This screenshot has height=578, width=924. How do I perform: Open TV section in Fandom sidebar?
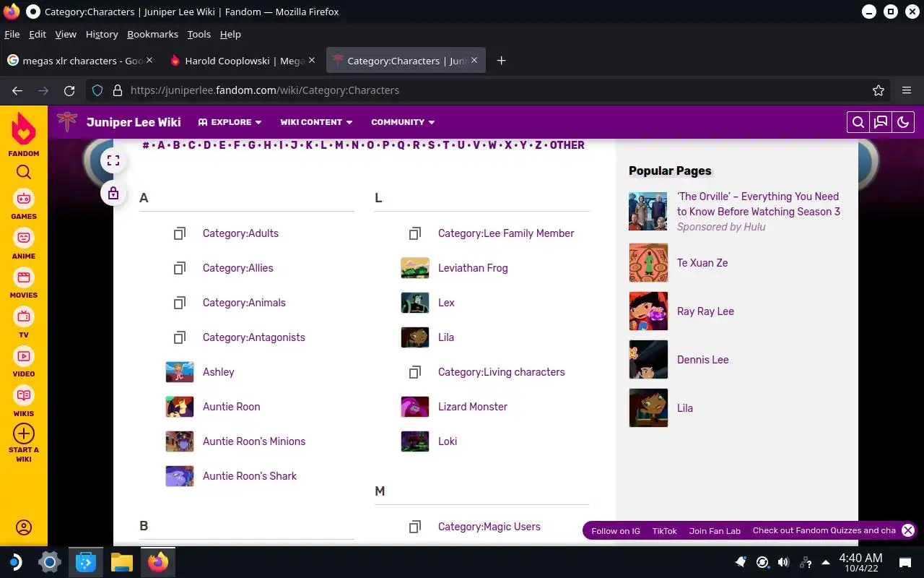click(24, 322)
